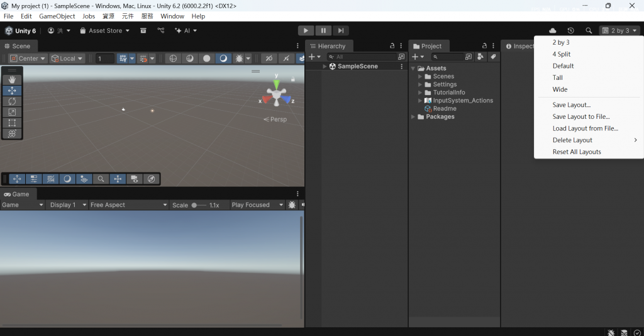Toggle the Hierarchy panel lock
644x336 pixels.
click(x=392, y=45)
